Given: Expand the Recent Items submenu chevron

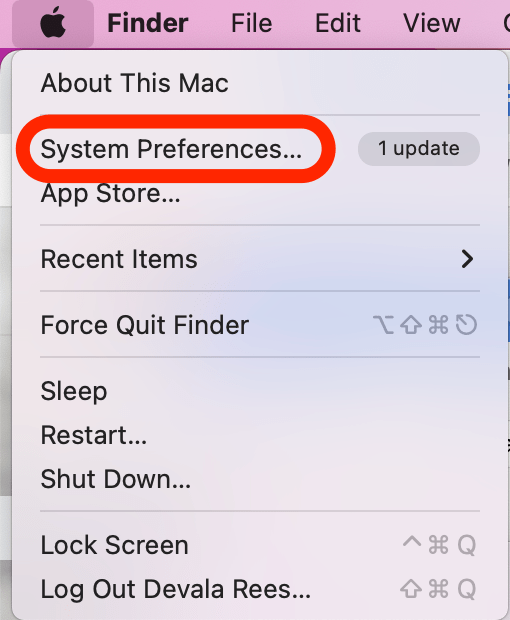Looking at the screenshot, I should (467, 259).
